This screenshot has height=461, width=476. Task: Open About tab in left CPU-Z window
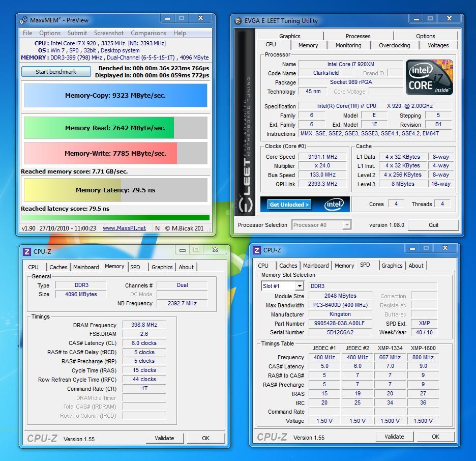(x=186, y=267)
